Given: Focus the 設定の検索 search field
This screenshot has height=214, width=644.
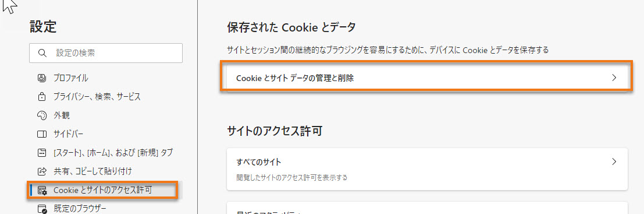Looking at the screenshot, I should pos(105,53).
